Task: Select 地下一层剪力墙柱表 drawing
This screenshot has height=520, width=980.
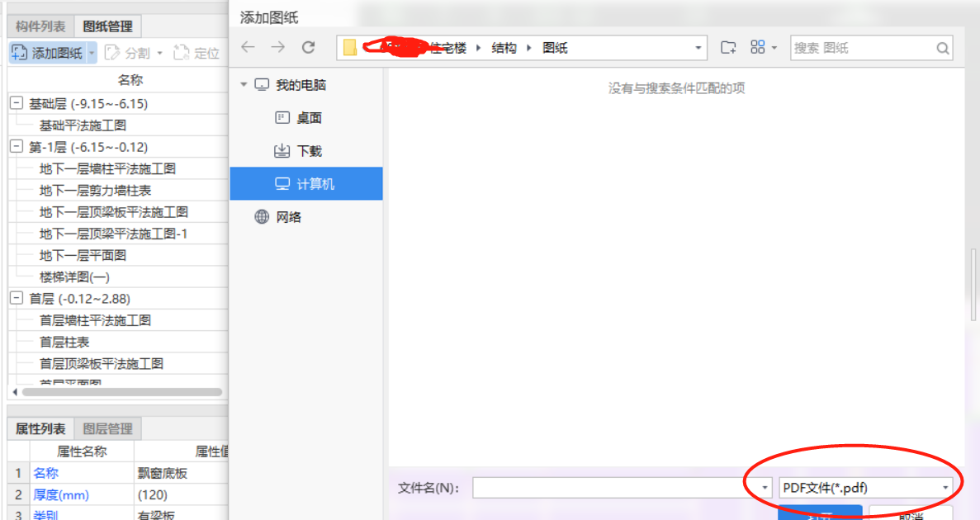Action: (95, 191)
